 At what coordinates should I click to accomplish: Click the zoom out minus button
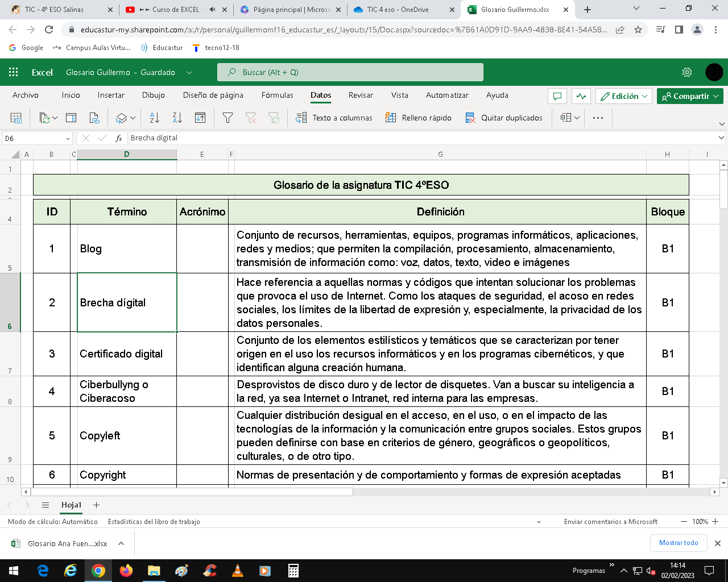tap(684, 521)
